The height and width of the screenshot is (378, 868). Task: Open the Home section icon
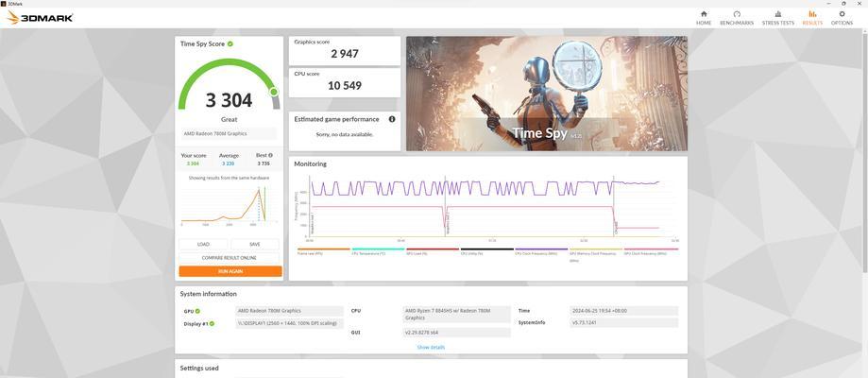(x=704, y=14)
